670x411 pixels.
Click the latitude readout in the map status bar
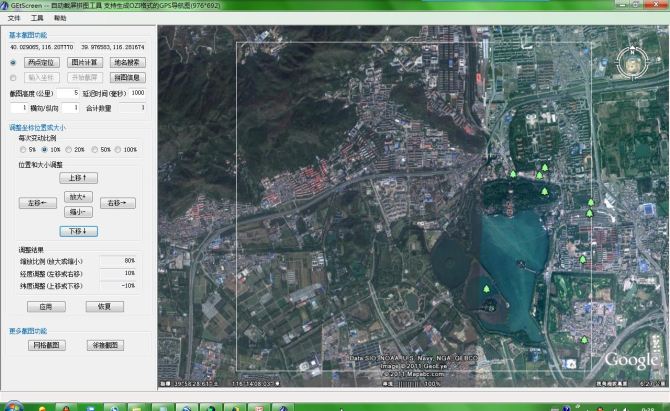pyautogui.click(x=196, y=384)
